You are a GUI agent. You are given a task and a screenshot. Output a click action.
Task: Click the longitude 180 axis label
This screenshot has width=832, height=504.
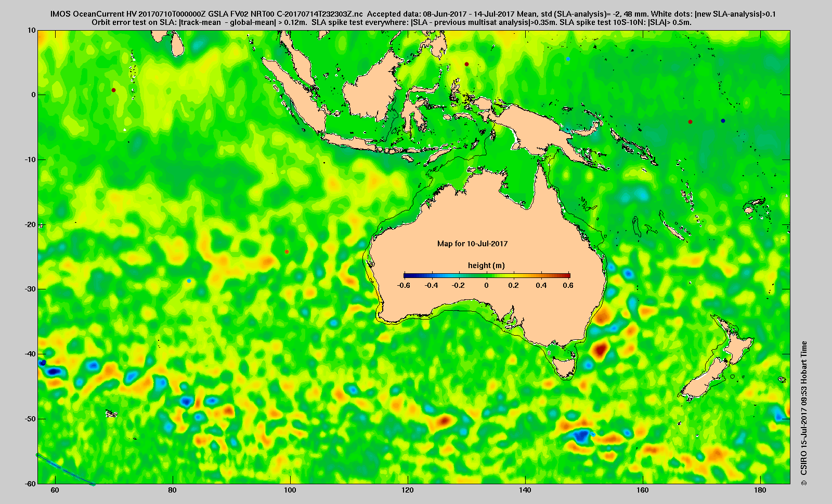[760, 490]
